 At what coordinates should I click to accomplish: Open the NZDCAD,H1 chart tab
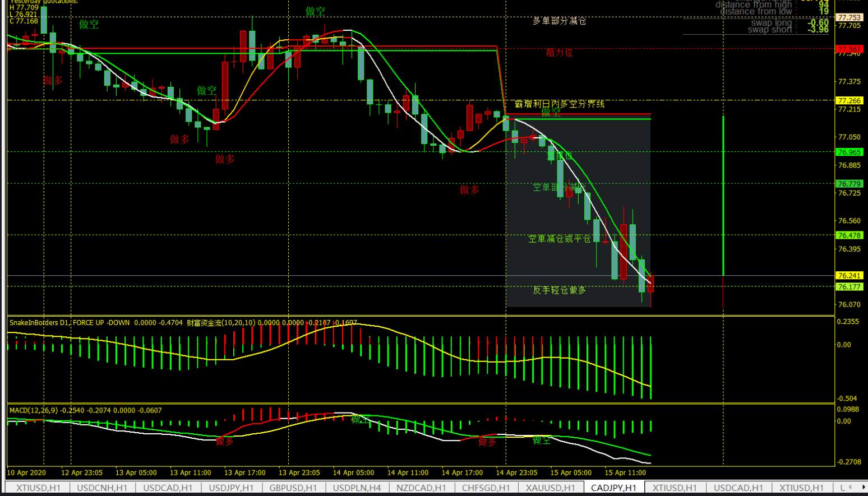pyautogui.click(x=422, y=488)
